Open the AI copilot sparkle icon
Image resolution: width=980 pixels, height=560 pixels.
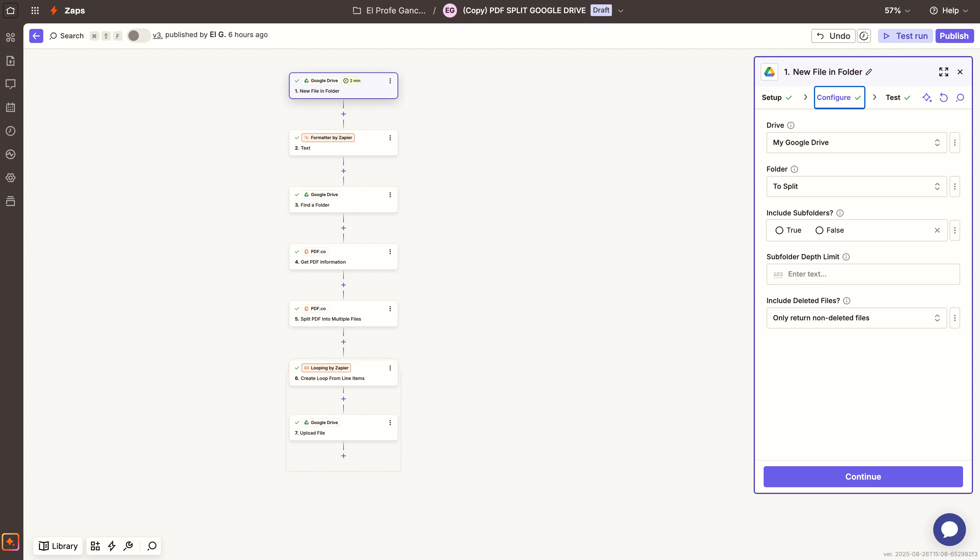click(11, 542)
